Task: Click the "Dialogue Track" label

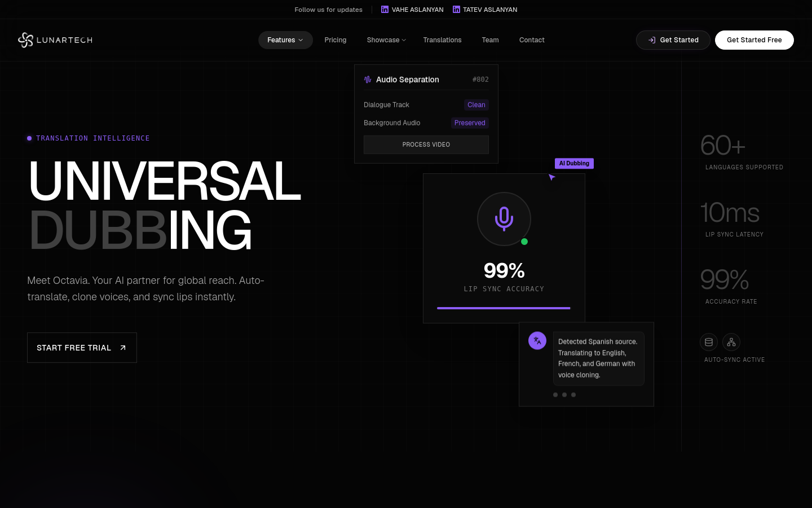Action: [x=386, y=105]
